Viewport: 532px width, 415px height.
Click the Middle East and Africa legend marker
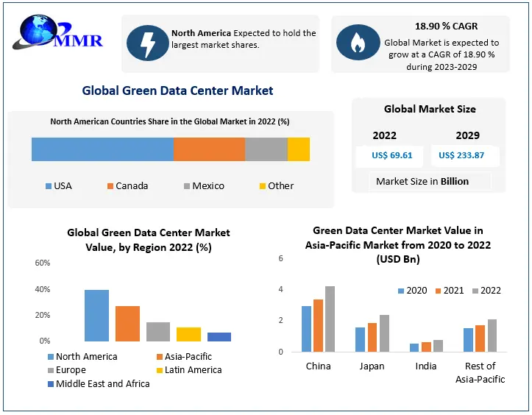coord(50,384)
